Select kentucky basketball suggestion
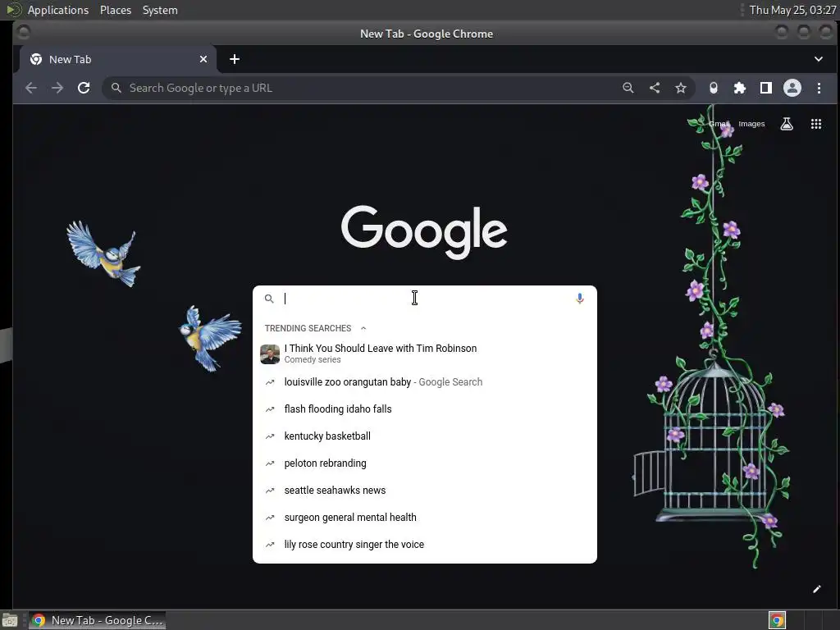Image resolution: width=840 pixels, height=630 pixels. tap(425, 436)
